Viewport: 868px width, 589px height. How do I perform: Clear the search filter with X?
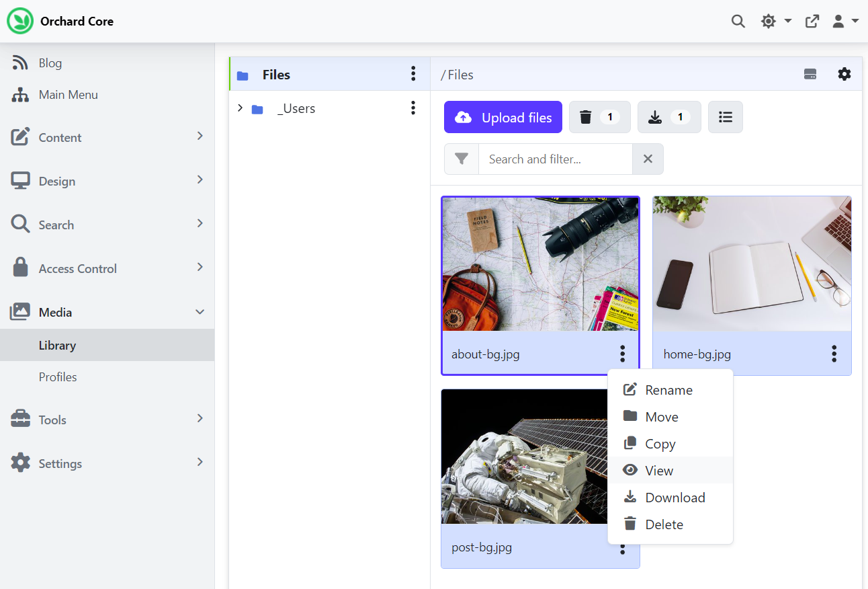[648, 159]
